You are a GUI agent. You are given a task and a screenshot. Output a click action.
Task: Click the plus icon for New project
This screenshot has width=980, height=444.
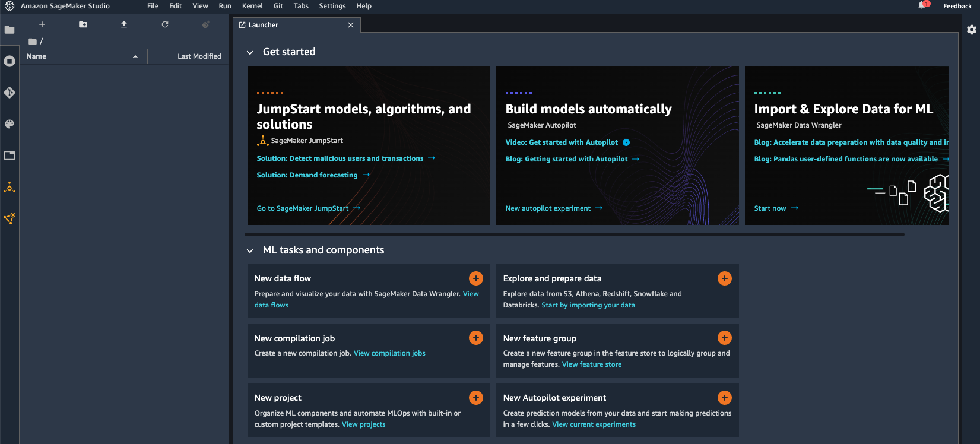click(x=476, y=398)
